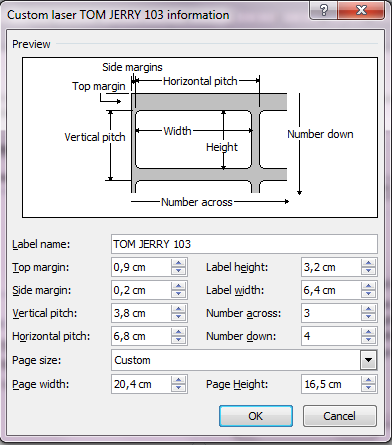Increase the Side margin with up arrow
The image size is (392, 445).
click(178, 286)
